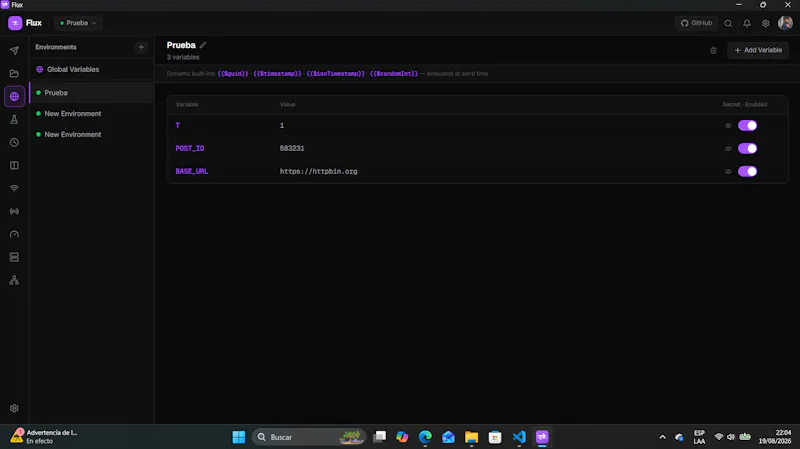Open the flask testing icon in sidebar
The image size is (800, 449).
(x=14, y=119)
